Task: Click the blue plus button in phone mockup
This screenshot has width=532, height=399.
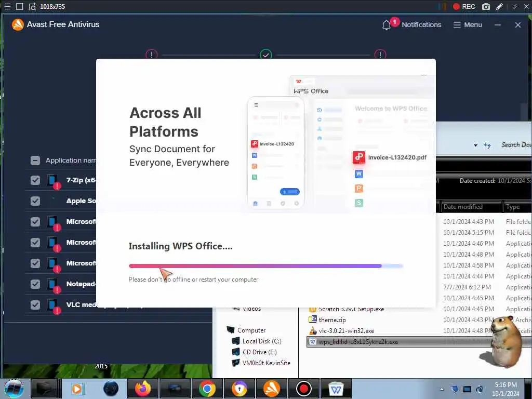Action: pos(290,192)
